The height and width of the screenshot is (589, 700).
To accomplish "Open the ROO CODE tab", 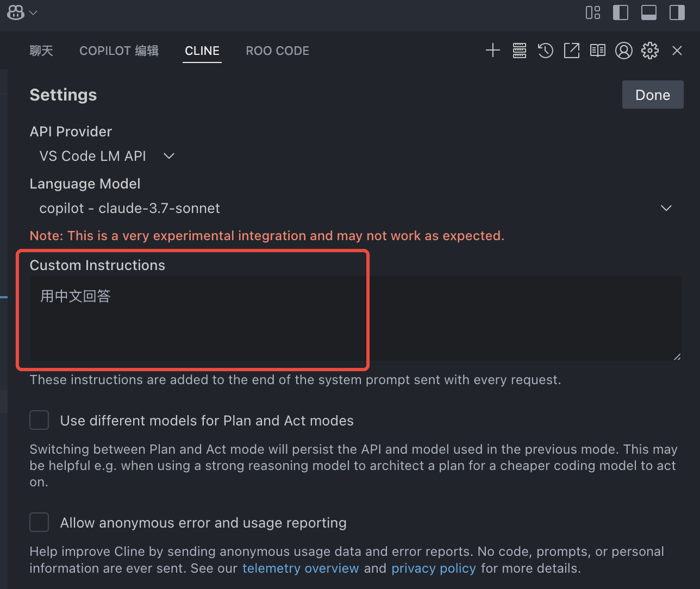I will pos(278,51).
